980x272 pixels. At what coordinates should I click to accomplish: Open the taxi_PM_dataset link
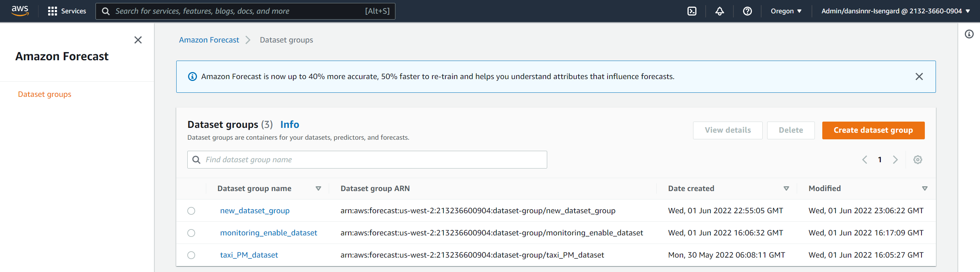[249, 255]
